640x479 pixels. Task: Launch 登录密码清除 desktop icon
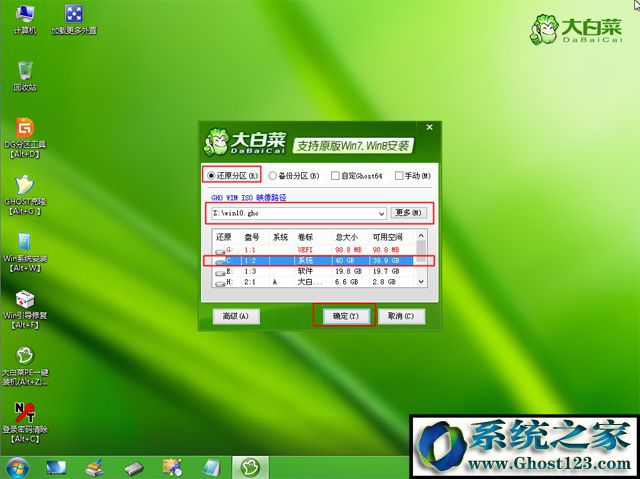tap(25, 423)
